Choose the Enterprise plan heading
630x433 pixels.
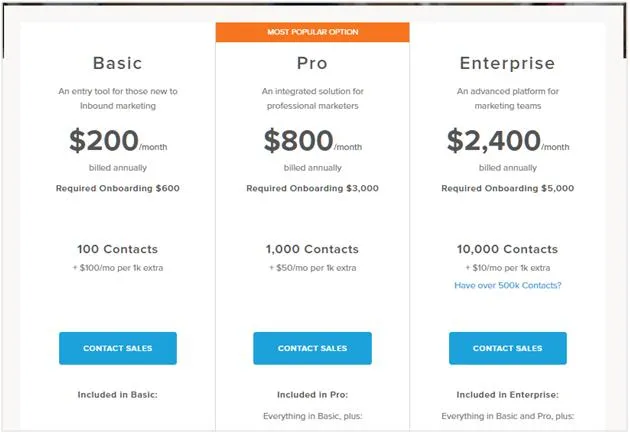pos(507,63)
